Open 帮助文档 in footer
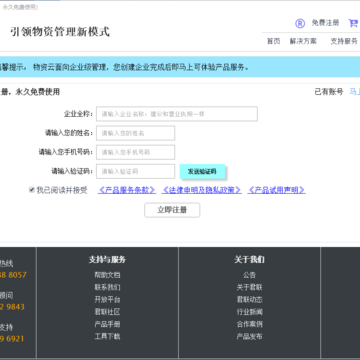This screenshot has height=360, width=360. coord(107,275)
